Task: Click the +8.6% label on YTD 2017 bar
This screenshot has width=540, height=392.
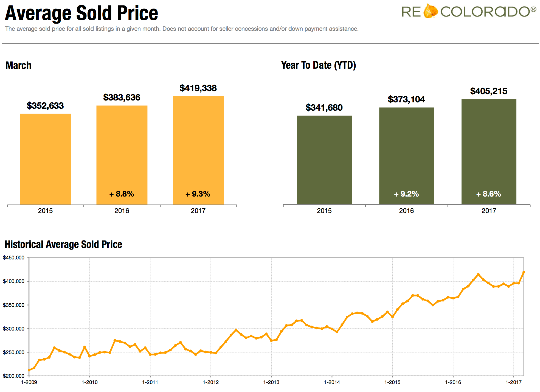Action: point(489,194)
